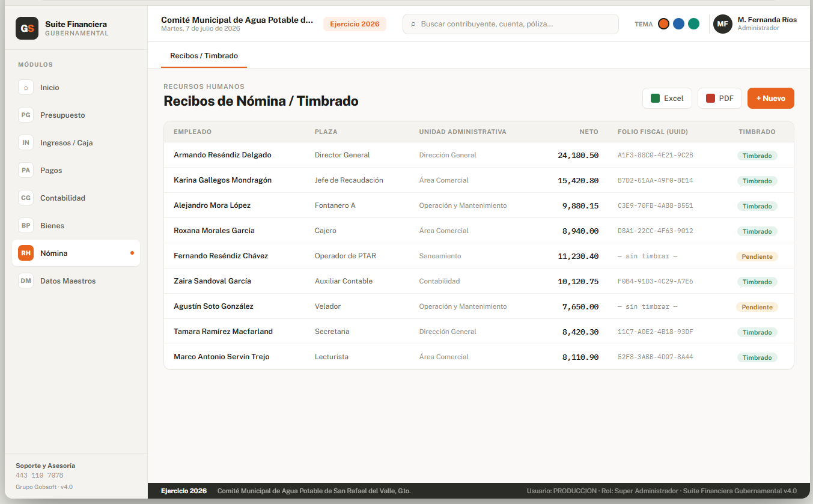
Task: Click the IN Ingresos / Caja badge
Action: point(26,142)
